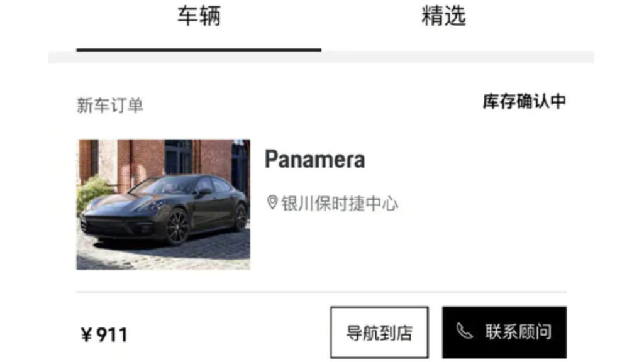Tap the phone handset icon

pyautogui.click(x=465, y=331)
